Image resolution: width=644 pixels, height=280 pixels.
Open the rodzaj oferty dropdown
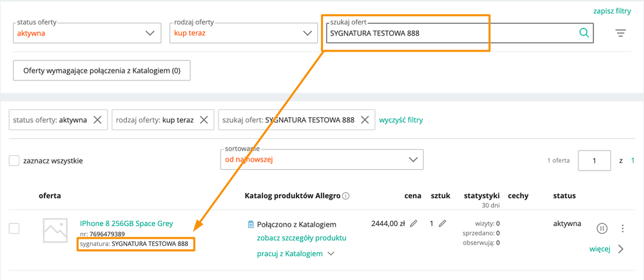(x=244, y=32)
